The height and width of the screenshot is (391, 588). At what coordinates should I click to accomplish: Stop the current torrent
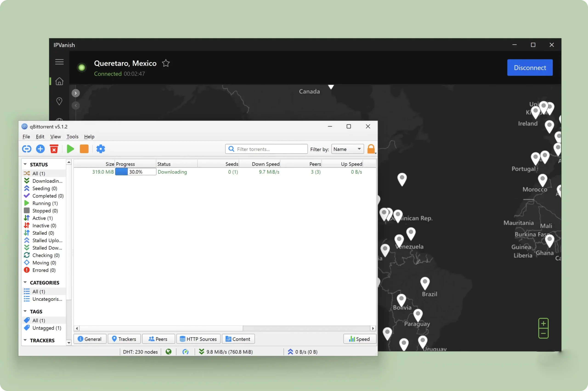(x=84, y=149)
